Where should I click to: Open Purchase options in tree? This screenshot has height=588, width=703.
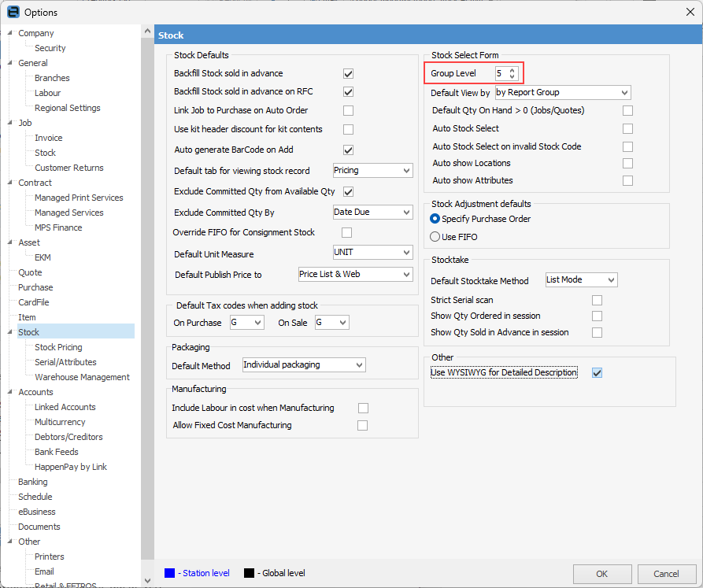[x=35, y=287]
